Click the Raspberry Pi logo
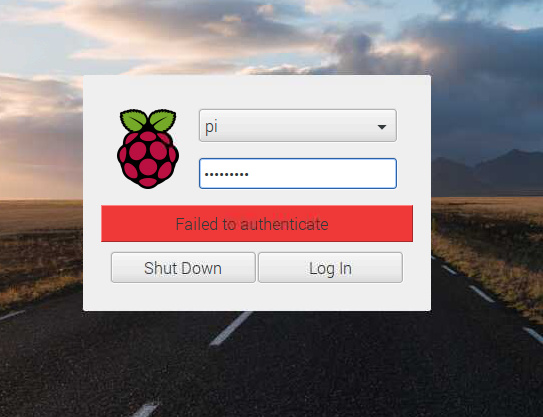Image resolution: width=543 pixels, height=417 pixels. click(148, 149)
